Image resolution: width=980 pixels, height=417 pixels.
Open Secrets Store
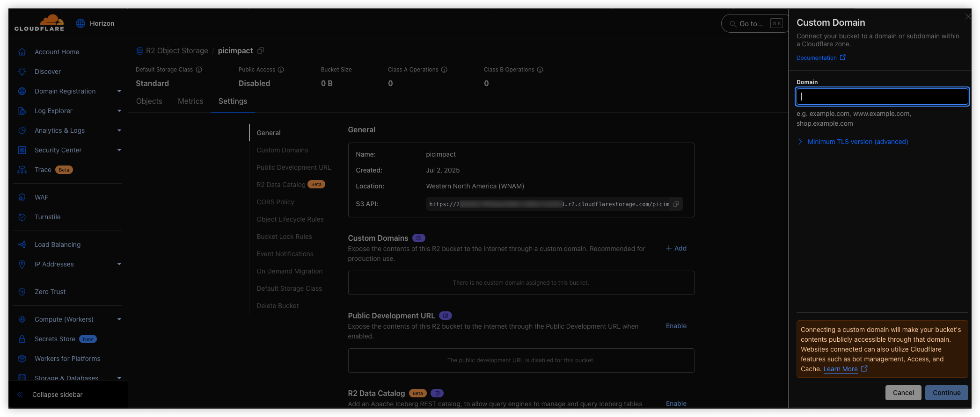coord(55,339)
